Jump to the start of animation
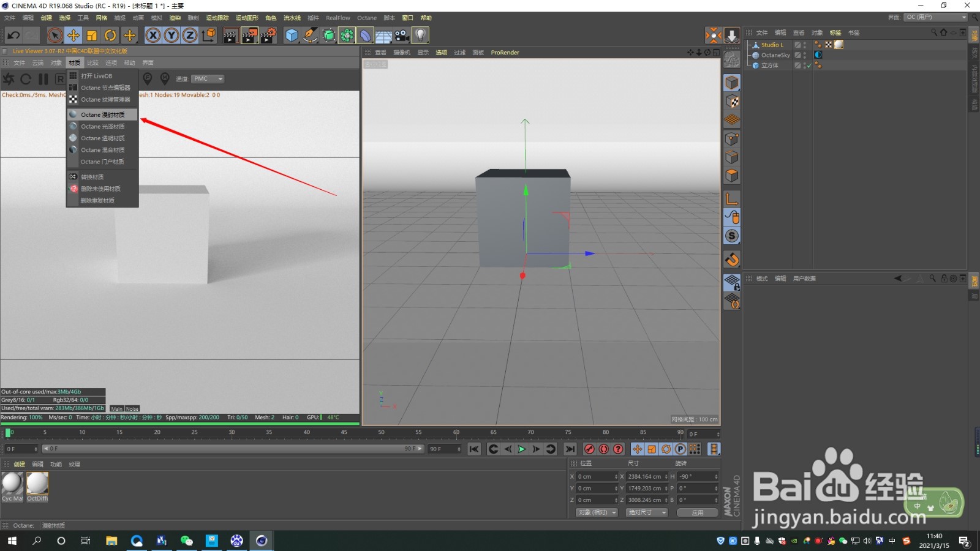 point(474,449)
